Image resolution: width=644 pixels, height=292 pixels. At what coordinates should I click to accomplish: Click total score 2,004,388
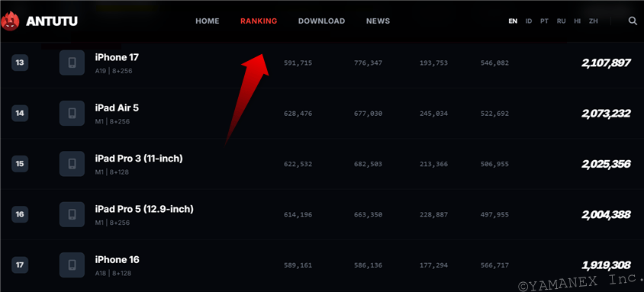click(606, 214)
